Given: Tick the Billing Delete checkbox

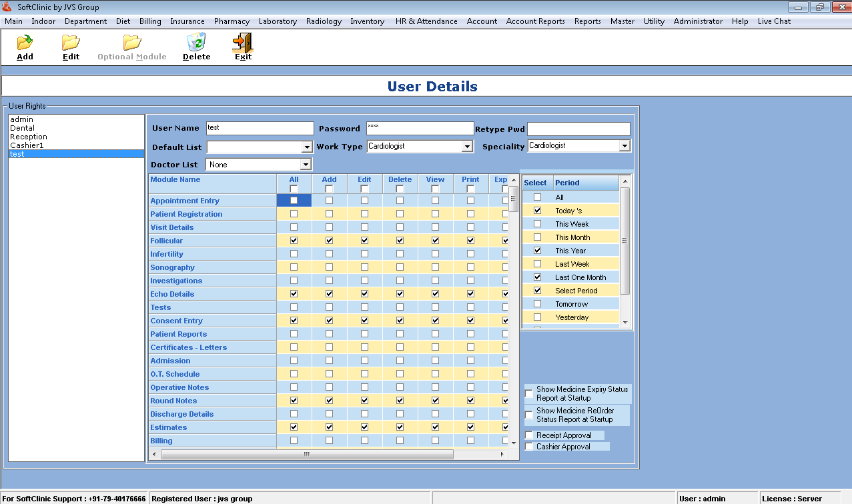Looking at the screenshot, I should tap(400, 440).
